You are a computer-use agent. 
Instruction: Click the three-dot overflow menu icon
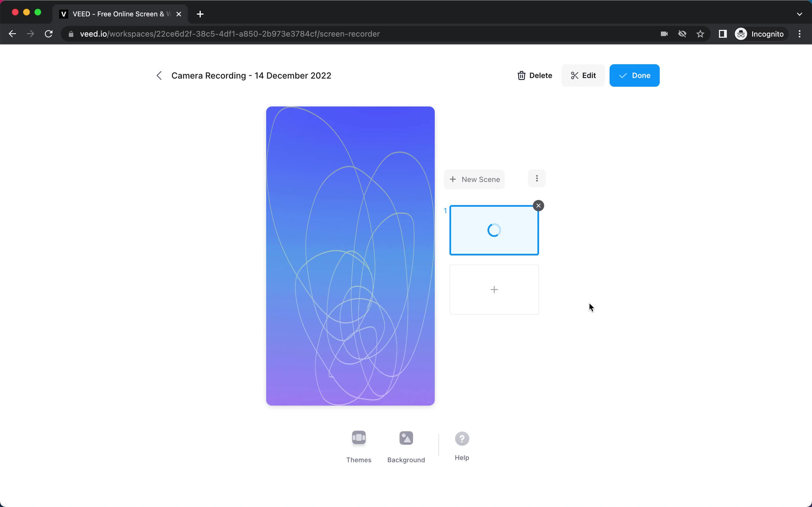point(537,179)
